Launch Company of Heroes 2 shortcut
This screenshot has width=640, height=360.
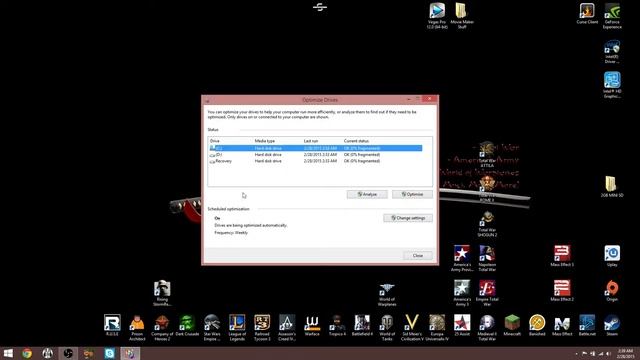tap(162, 327)
